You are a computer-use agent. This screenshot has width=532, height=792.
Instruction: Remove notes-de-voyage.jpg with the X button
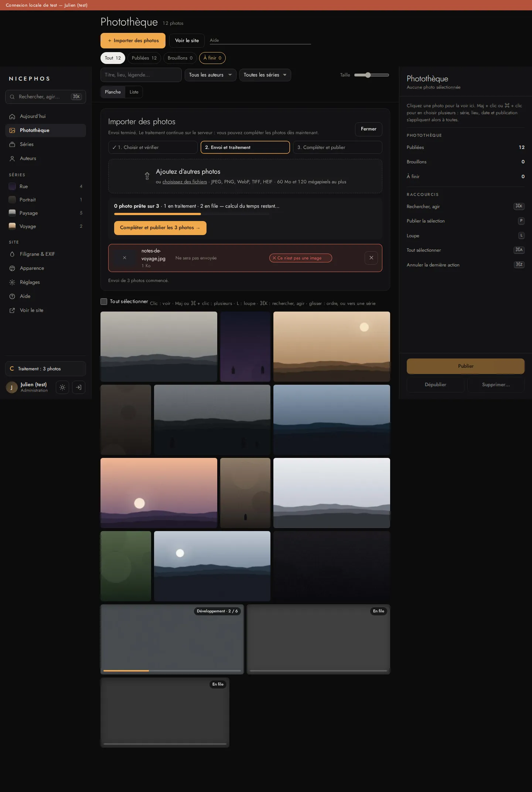click(371, 258)
